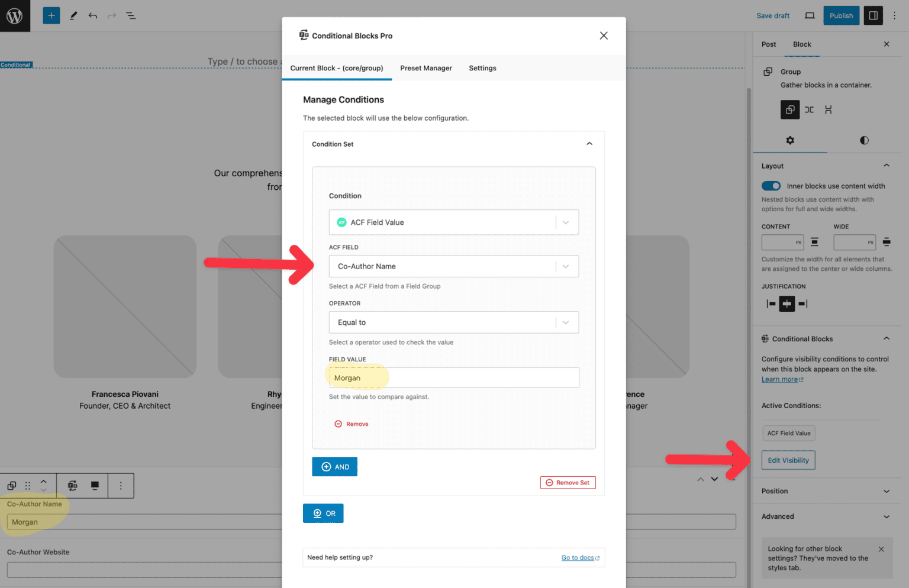
Task: Click the block drag handle
Action: [27, 486]
